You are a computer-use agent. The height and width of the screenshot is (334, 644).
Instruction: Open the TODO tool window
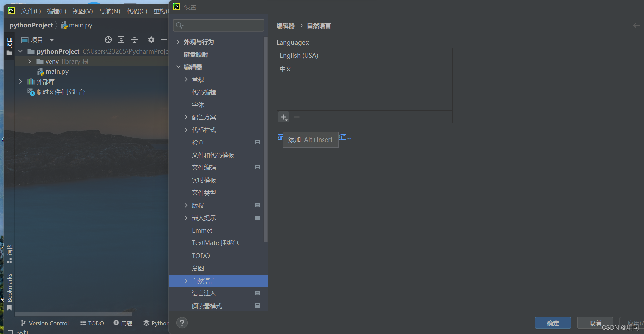(92, 323)
